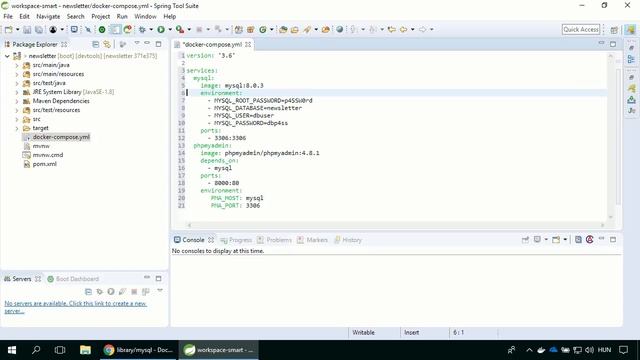Expand the src/main/java folder
Screen dimensions: 640x360
click(x=17, y=65)
